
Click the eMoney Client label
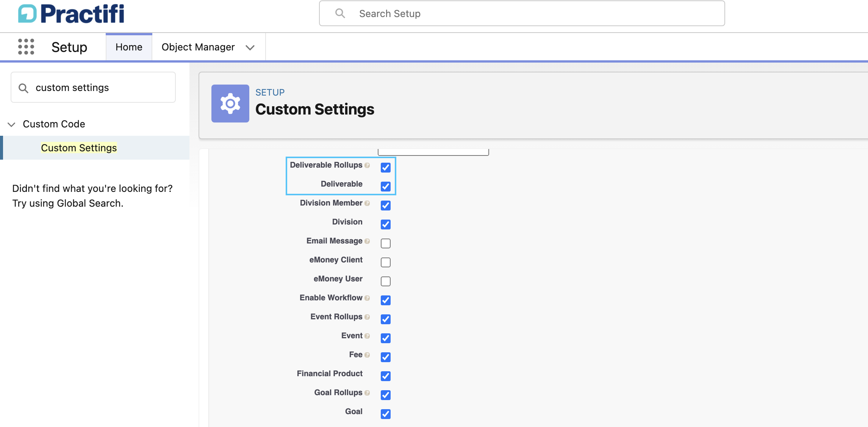coord(336,260)
